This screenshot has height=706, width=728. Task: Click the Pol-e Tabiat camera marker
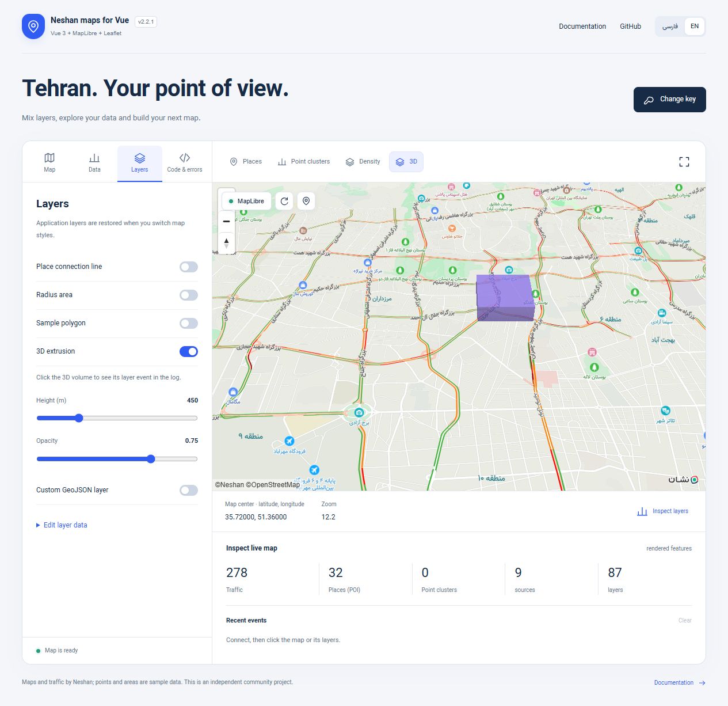pos(638,251)
